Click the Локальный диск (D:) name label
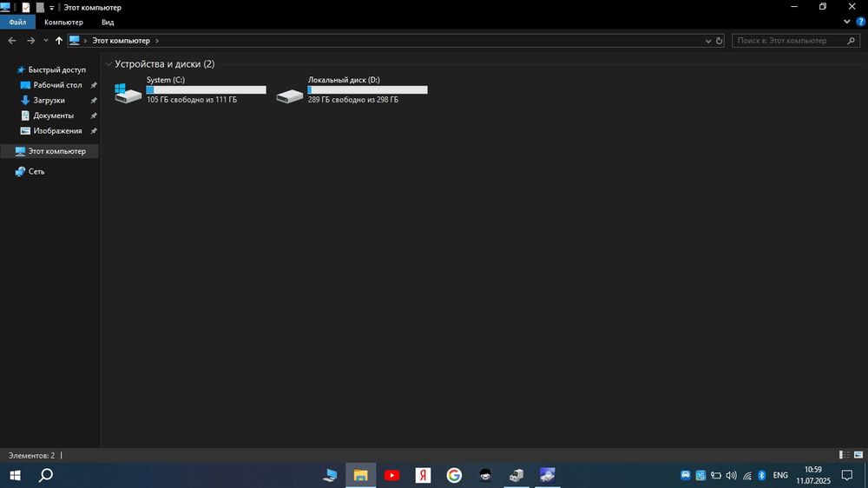868x488 pixels. coord(344,80)
